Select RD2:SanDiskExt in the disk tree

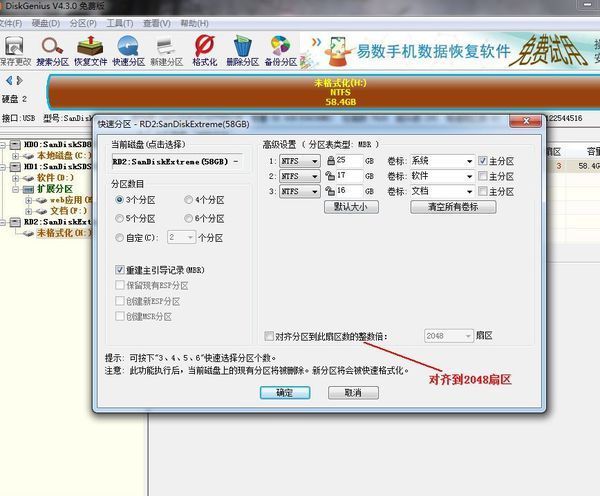click(x=57, y=222)
